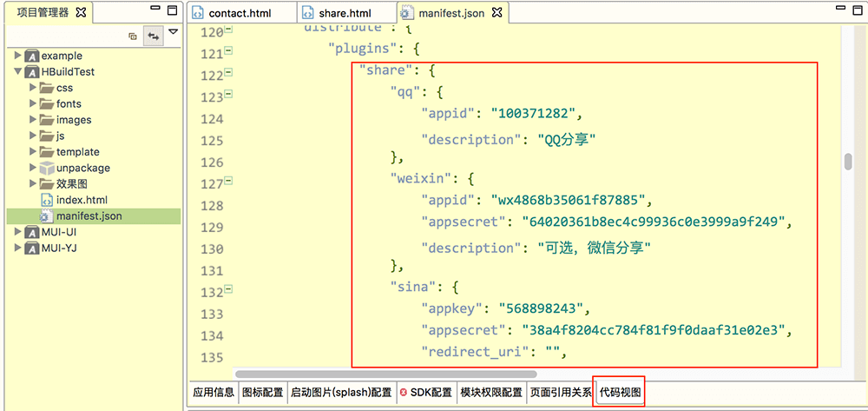Collapse the HBuildTest project tree

18,72
